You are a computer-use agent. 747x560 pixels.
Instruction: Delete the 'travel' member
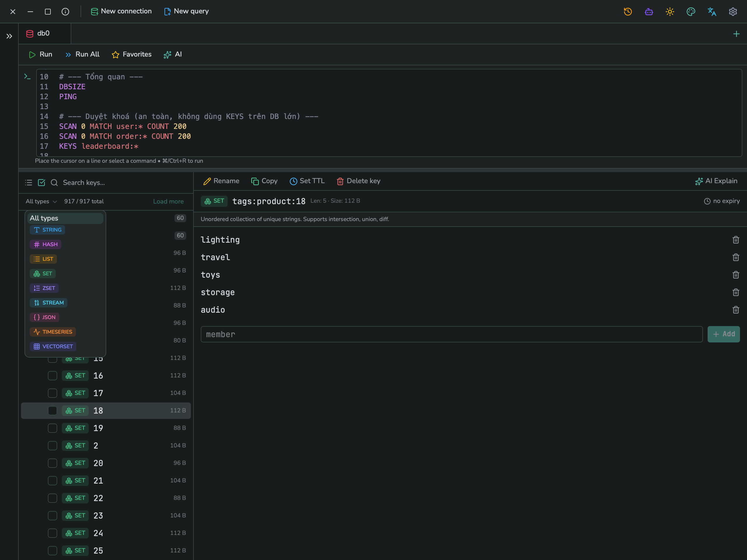click(x=736, y=257)
